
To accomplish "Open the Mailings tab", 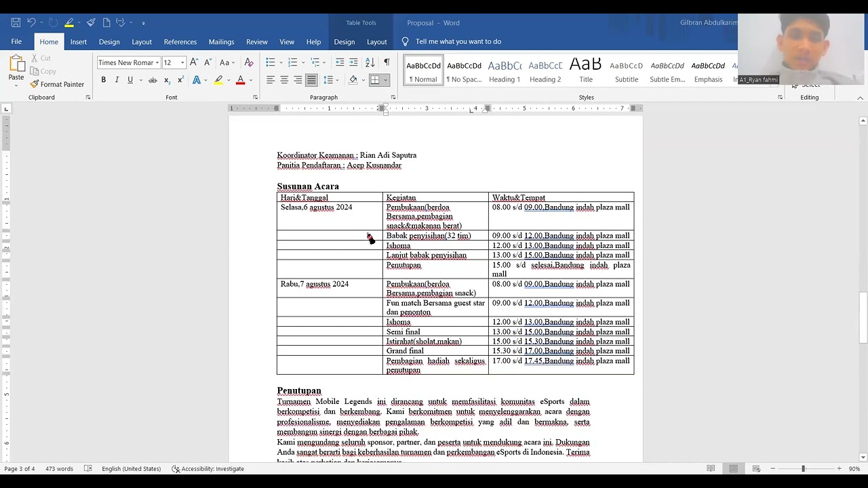I will click(221, 41).
